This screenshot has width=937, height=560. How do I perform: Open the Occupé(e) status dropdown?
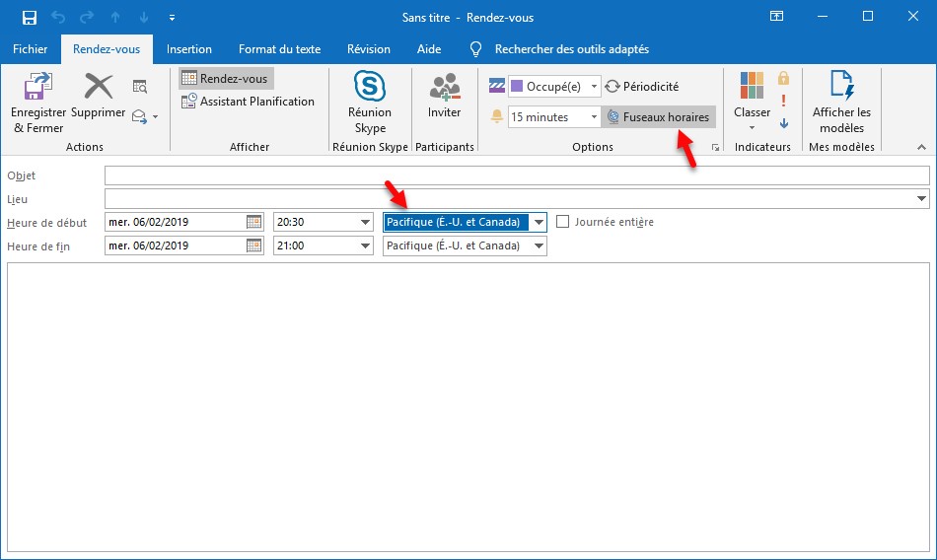point(594,87)
